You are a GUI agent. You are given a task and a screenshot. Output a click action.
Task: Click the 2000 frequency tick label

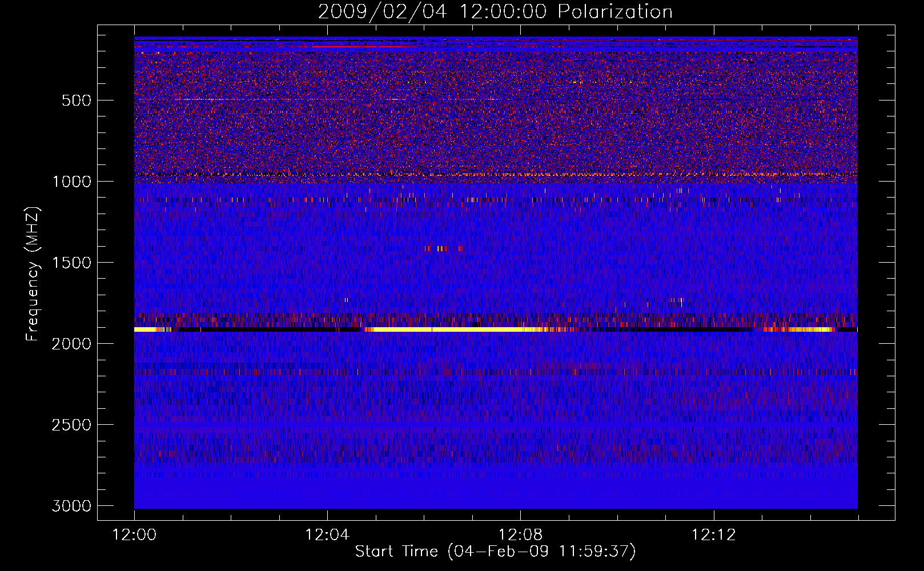[x=71, y=344]
